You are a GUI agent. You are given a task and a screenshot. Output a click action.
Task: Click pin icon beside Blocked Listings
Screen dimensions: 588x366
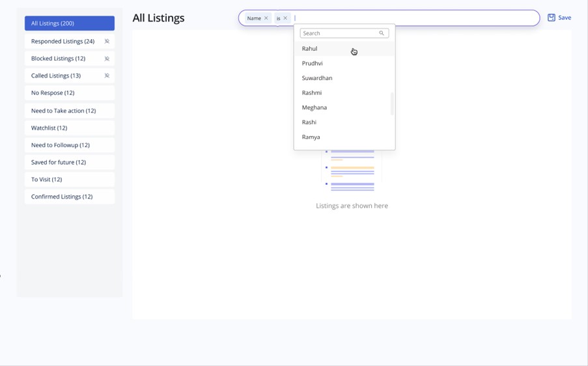(107, 59)
